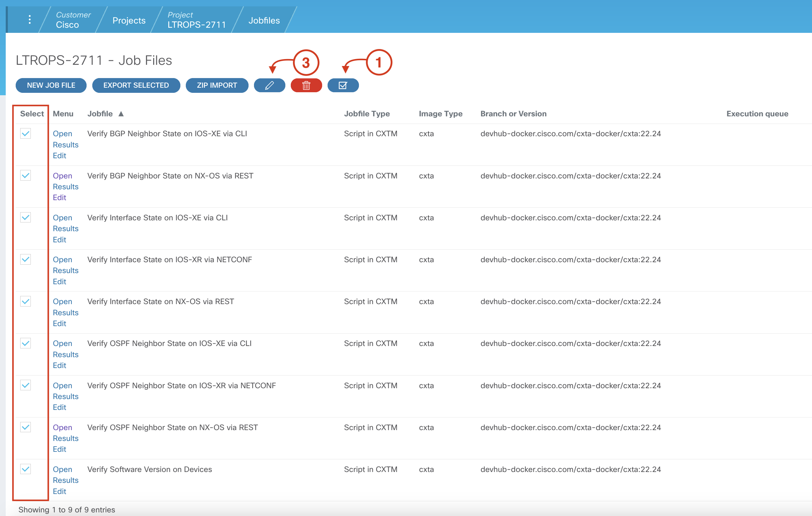This screenshot has height=516, width=812.
Task: Open Verify OSPF Neighbor State on IOS-XE jobfile
Action: point(62,343)
